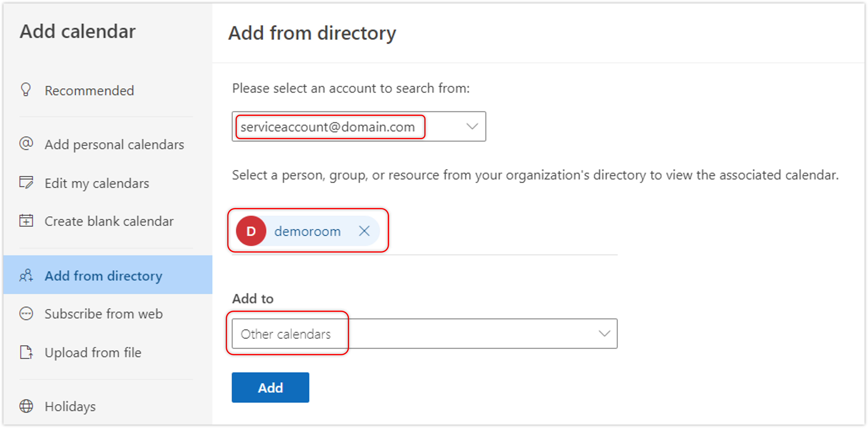
Task: Remove demoroom with the X icon
Action: (x=364, y=231)
